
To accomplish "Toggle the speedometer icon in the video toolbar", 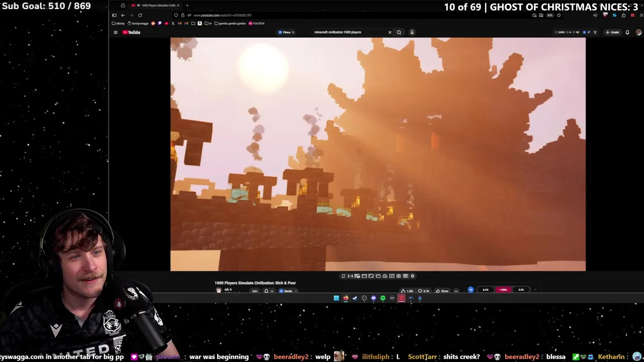I will pos(385,276).
